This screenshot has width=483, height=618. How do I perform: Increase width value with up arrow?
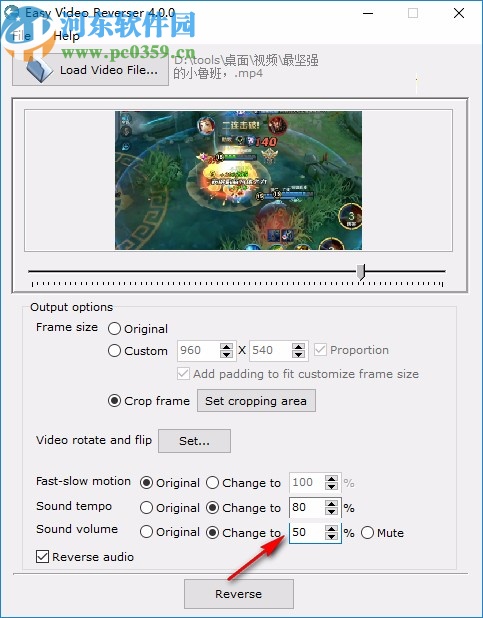pos(226,347)
